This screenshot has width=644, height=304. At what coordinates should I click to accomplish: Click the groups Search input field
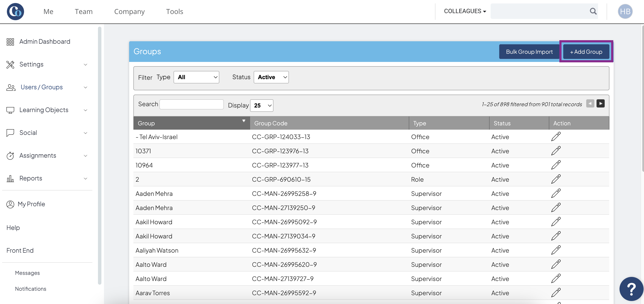(x=191, y=104)
